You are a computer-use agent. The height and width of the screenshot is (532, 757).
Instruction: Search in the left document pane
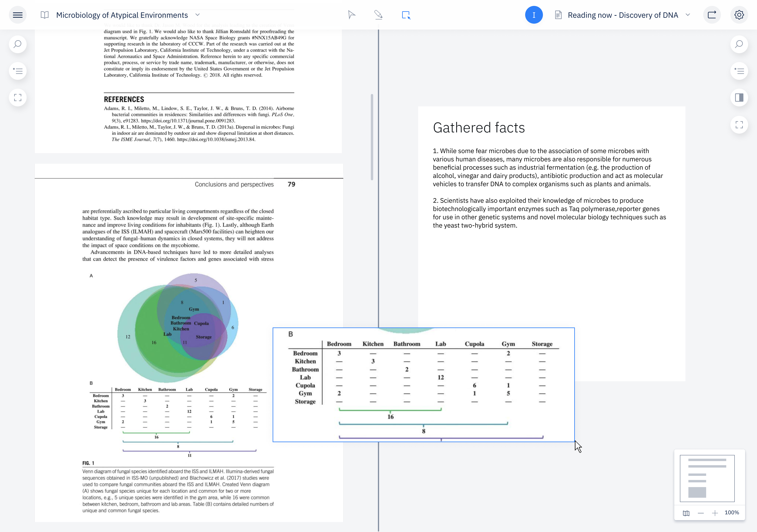18,44
